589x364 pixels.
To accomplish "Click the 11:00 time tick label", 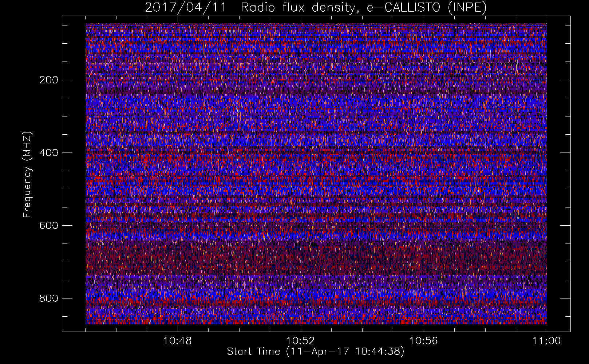I will (547, 341).
